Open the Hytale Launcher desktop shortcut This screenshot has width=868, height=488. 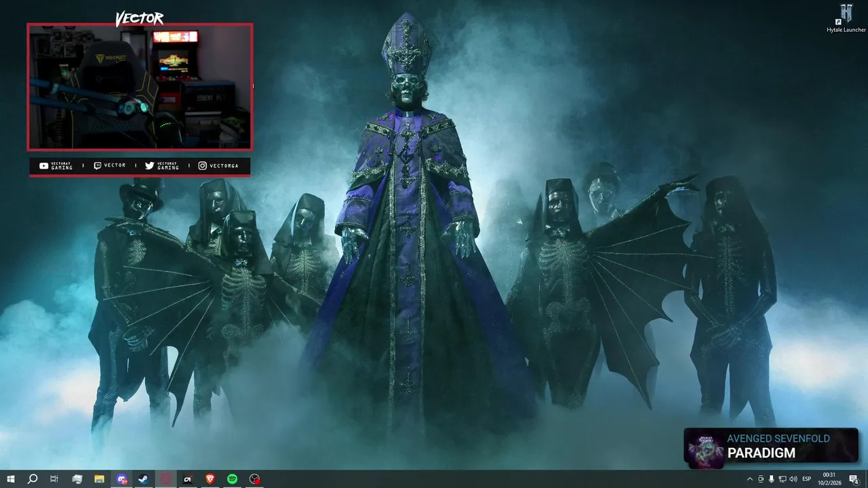(846, 18)
